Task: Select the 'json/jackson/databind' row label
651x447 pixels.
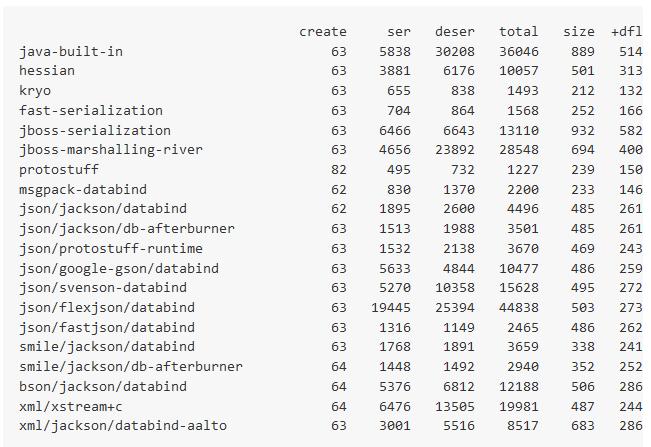Action: (x=103, y=208)
